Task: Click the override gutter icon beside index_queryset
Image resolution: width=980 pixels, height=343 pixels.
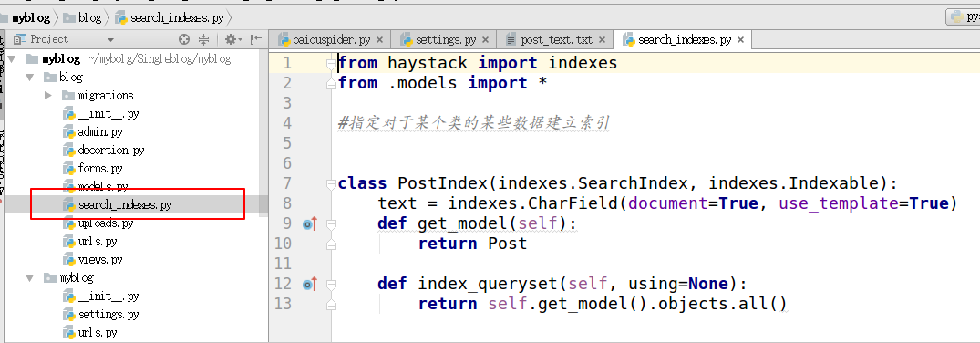Action: (x=310, y=285)
